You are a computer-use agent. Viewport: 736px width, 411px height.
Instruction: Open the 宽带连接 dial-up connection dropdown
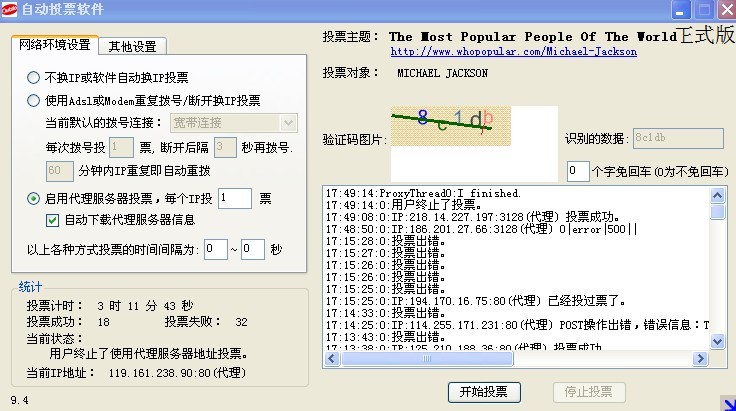(289, 123)
